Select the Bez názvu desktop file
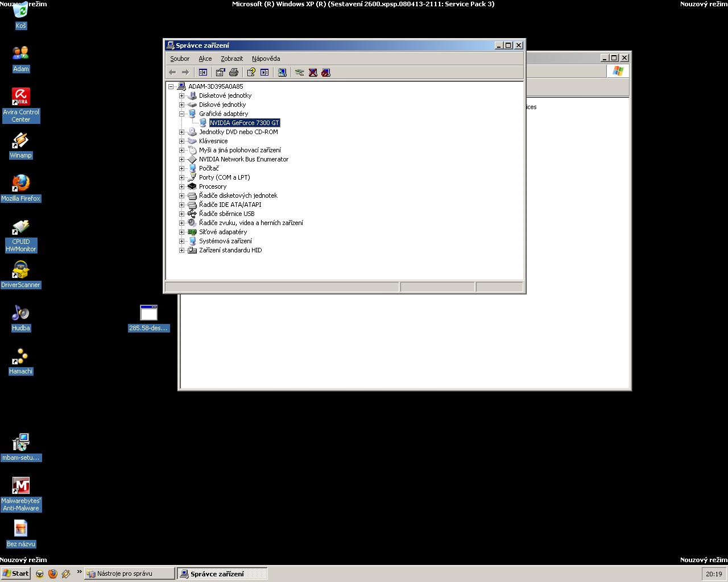The width and height of the screenshot is (728, 582). coord(21,534)
